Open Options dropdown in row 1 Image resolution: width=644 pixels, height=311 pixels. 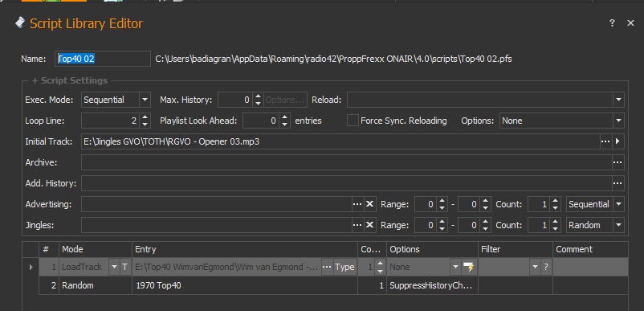(x=455, y=267)
